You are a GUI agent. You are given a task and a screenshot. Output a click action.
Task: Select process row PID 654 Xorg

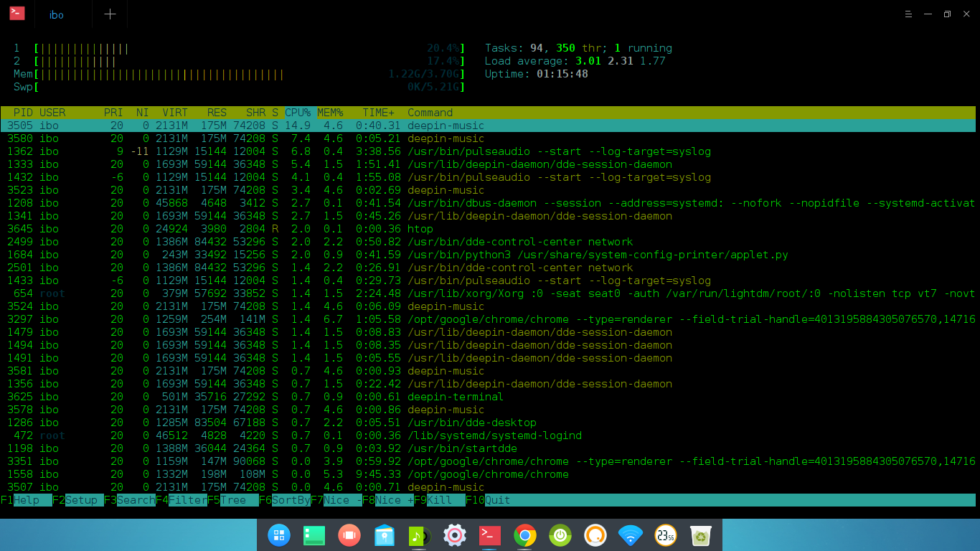[488, 293]
